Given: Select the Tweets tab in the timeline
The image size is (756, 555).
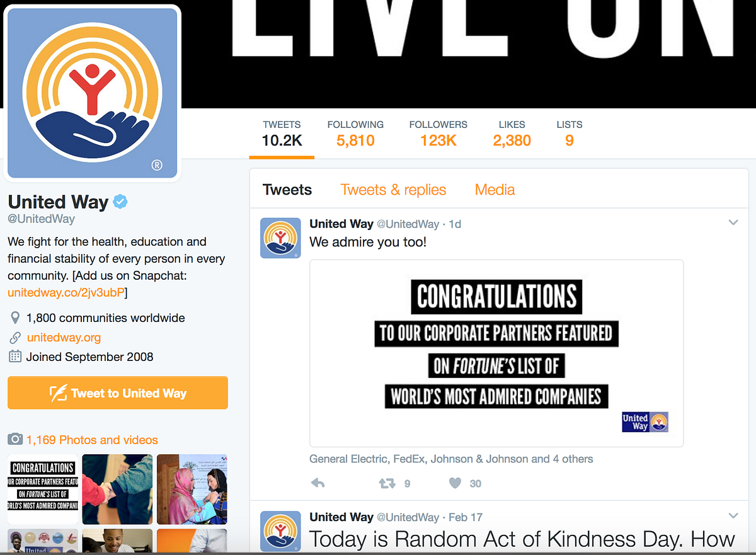Looking at the screenshot, I should (287, 190).
